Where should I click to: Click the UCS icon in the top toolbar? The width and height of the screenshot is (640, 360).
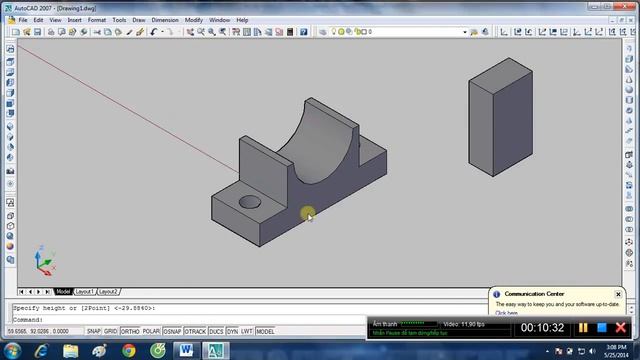[x=504, y=32]
